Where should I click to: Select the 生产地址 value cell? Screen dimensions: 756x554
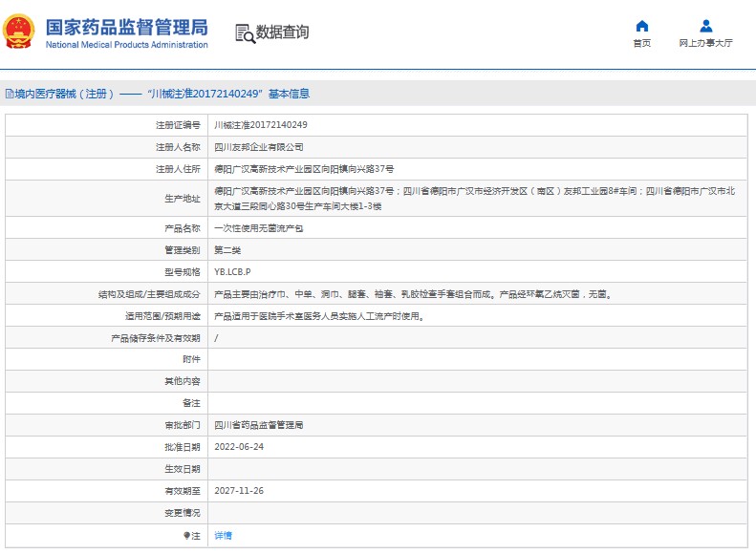coord(475,199)
